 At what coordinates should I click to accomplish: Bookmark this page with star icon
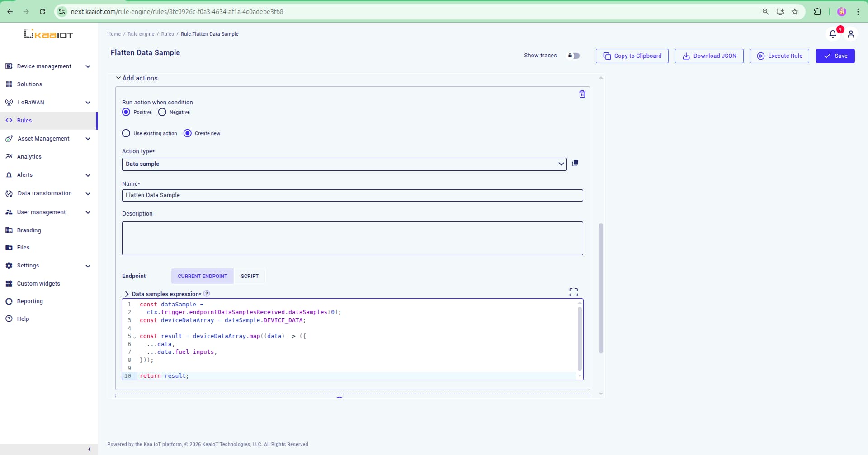[795, 12]
